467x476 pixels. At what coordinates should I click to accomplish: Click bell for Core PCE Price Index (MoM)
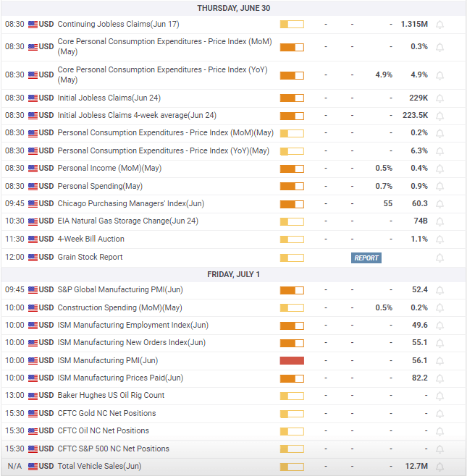click(439, 47)
